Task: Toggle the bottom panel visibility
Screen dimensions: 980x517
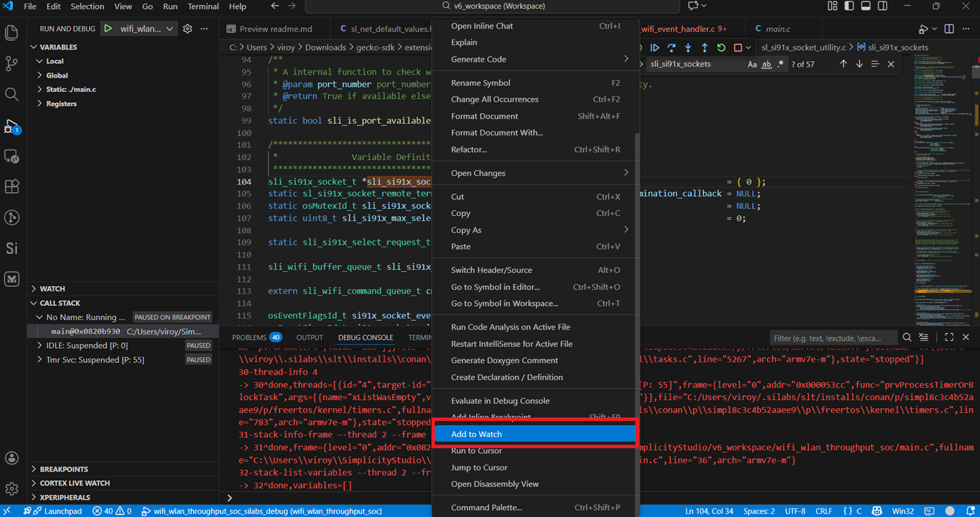Action: (x=866, y=6)
